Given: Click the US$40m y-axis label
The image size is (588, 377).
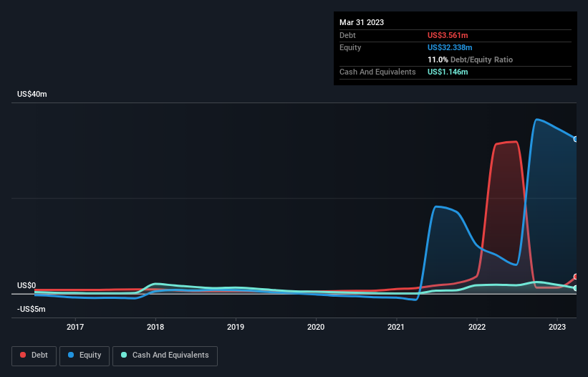Looking at the screenshot, I should tap(32, 94).
